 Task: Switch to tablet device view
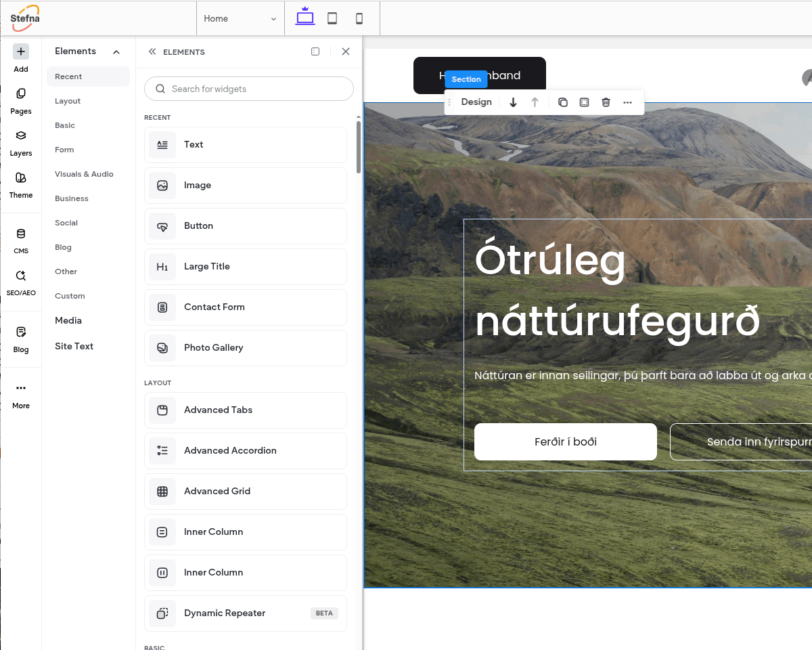pyautogui.click(x=332, y=18)
